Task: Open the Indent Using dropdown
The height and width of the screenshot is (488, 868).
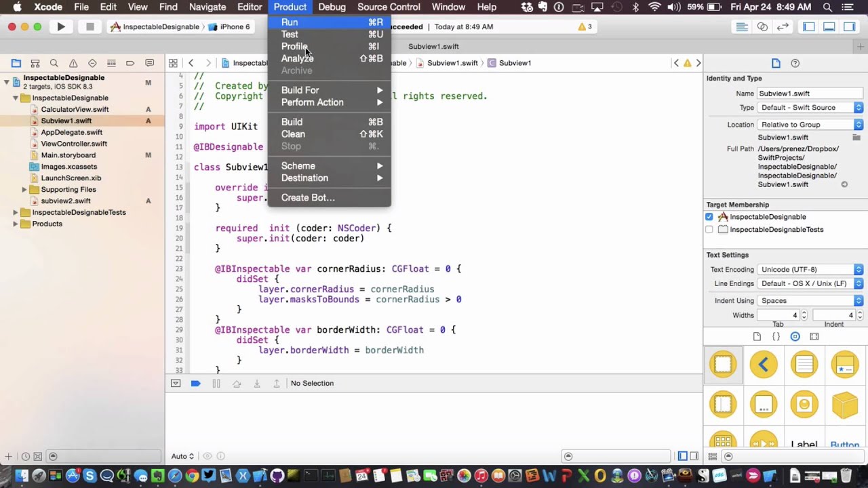Action: [810, 301]
